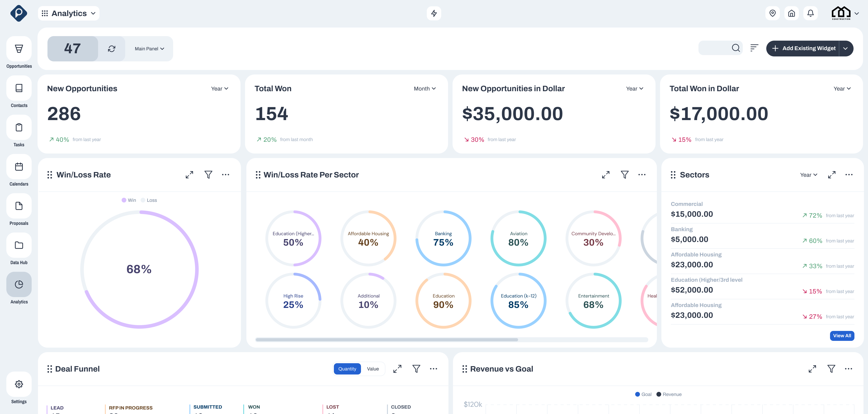Toggle the Goal legend in Revenue vs Goal
The height and width of the screenshot is (414, 868).
click(643, 394)
